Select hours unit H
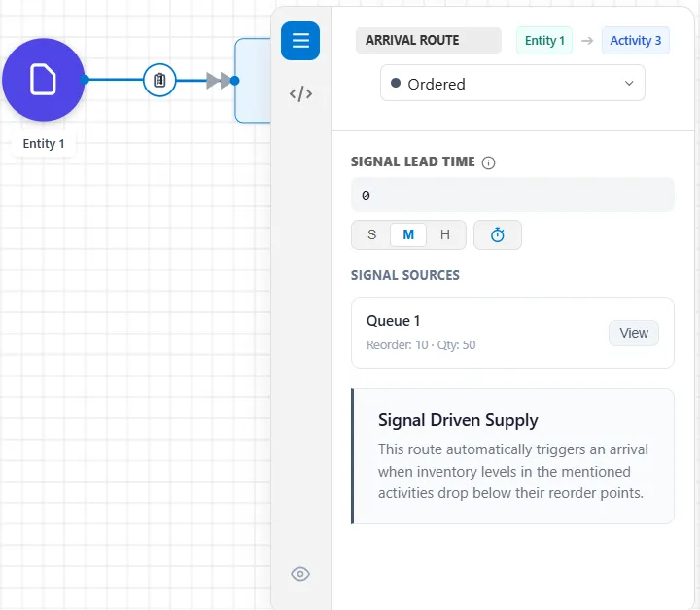 pyautogui.click(x=444, y=234)
